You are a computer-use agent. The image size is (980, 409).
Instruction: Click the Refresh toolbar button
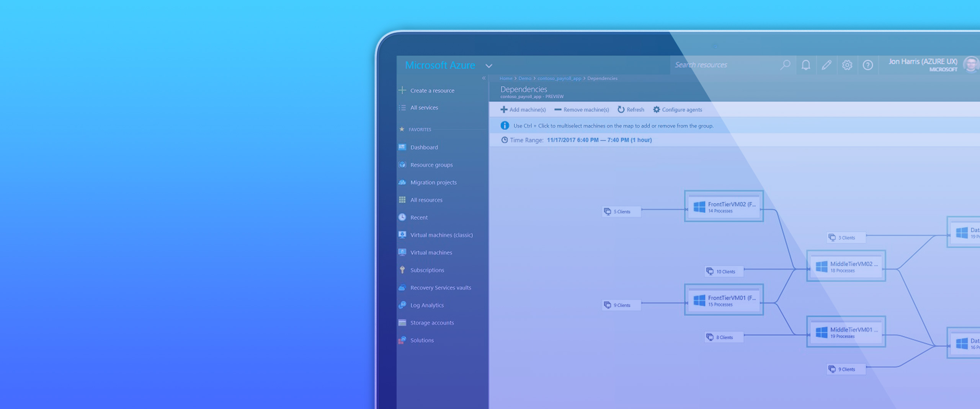pyautogui.click(x=631, y=110)
